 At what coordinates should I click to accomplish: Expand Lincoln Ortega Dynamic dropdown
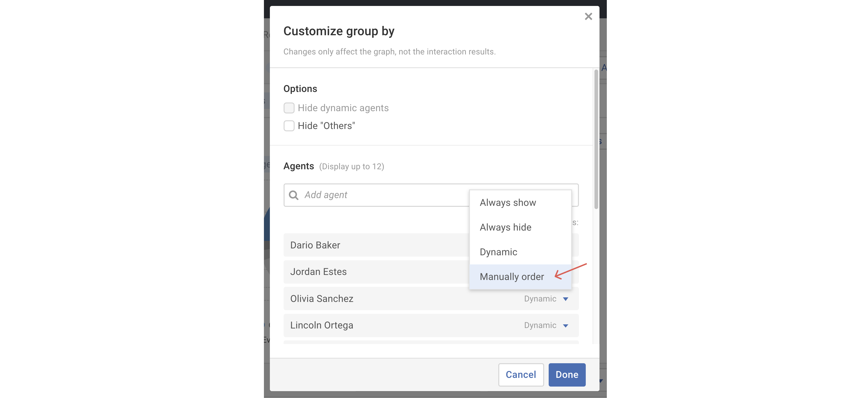tap(565, 326)
